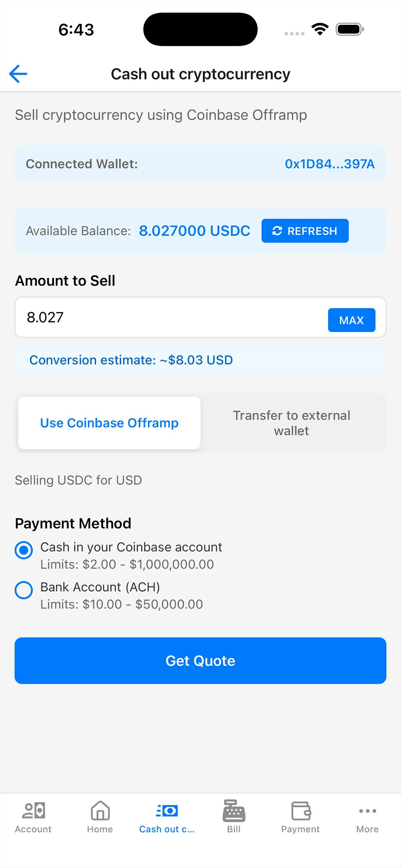
Task: Open the More menu in bottom bar
Action: (367, 822)
